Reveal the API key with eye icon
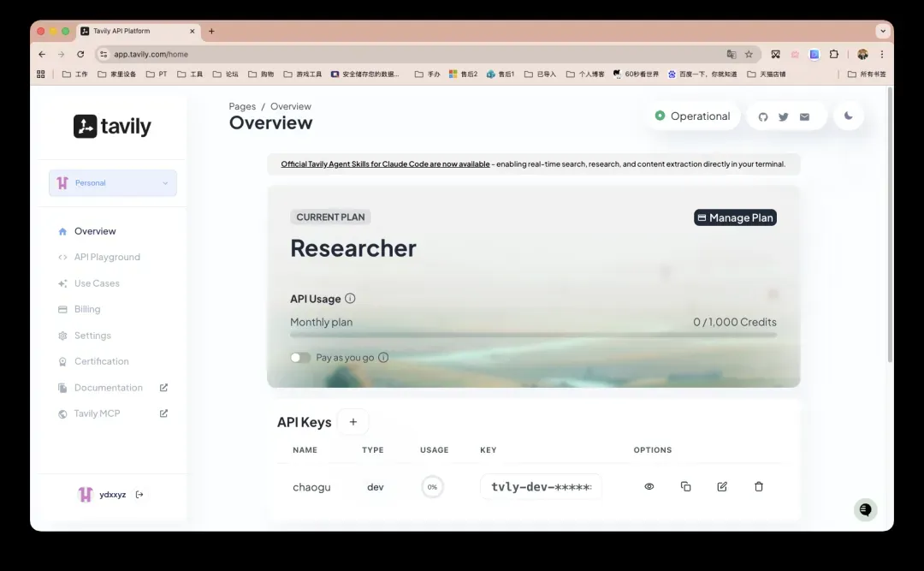Screen dimensions: 924x571 click(x=649, y=486)
